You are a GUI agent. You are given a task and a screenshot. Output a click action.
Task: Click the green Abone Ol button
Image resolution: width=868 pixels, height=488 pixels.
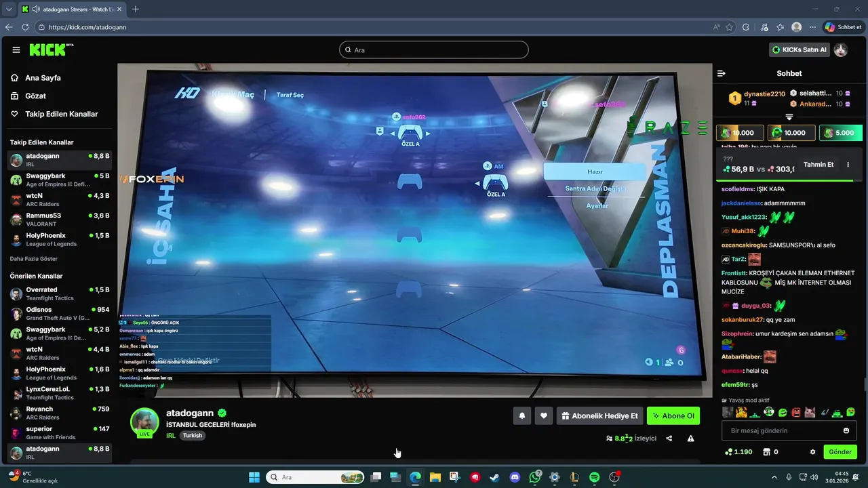click(x=673, y=416)
